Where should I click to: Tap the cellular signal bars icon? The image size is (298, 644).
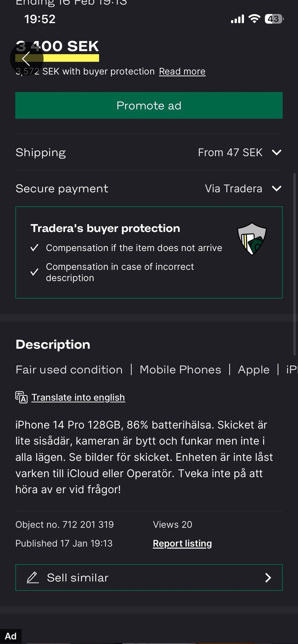click(237, 19)
